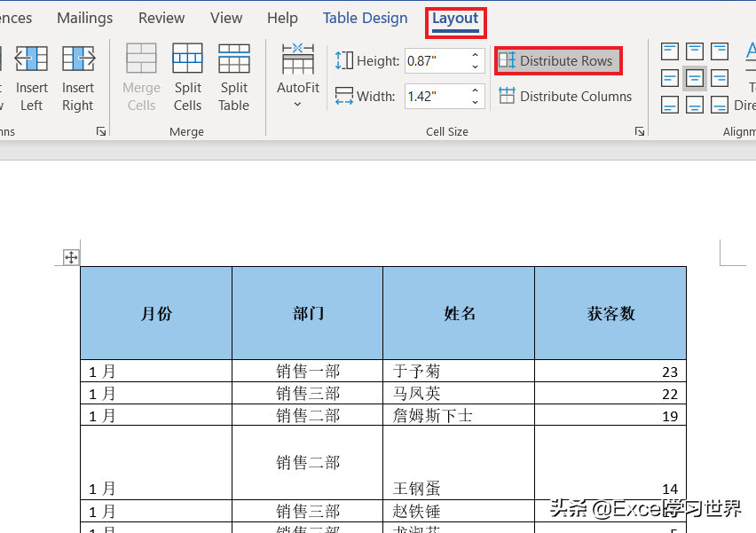Viewport: 756px width, 533px height.
Task: Click the cell containing 马凤英
Action: tap(459, 393)
